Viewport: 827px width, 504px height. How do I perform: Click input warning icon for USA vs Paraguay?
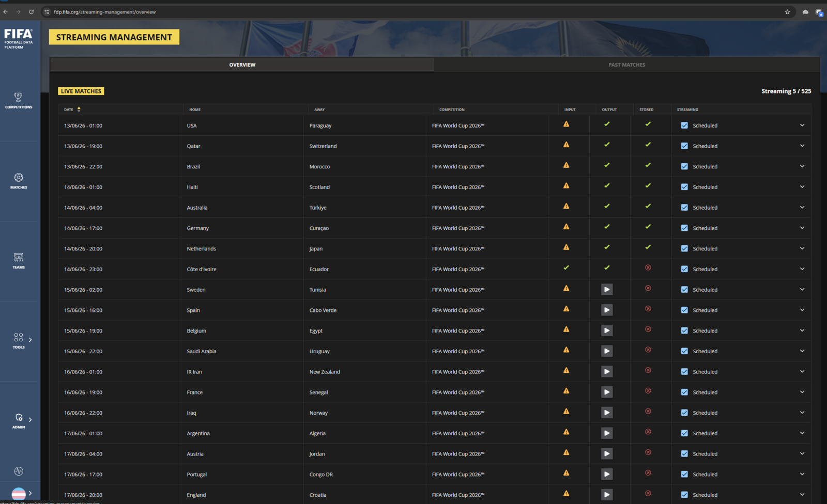[566, 124]
